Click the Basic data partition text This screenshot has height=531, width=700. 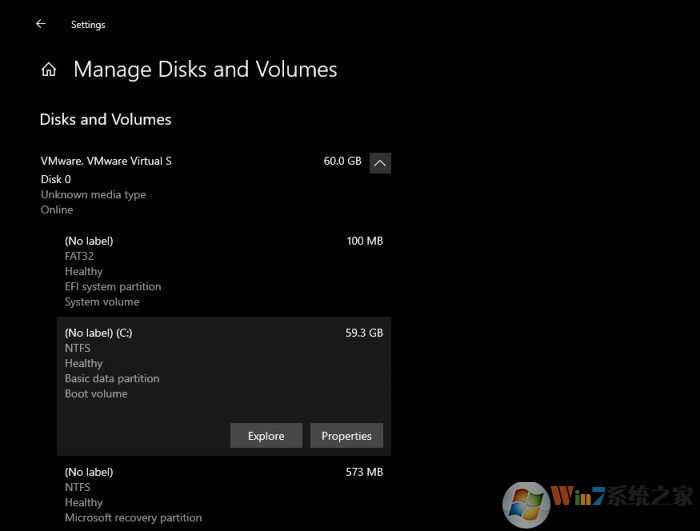112,379
